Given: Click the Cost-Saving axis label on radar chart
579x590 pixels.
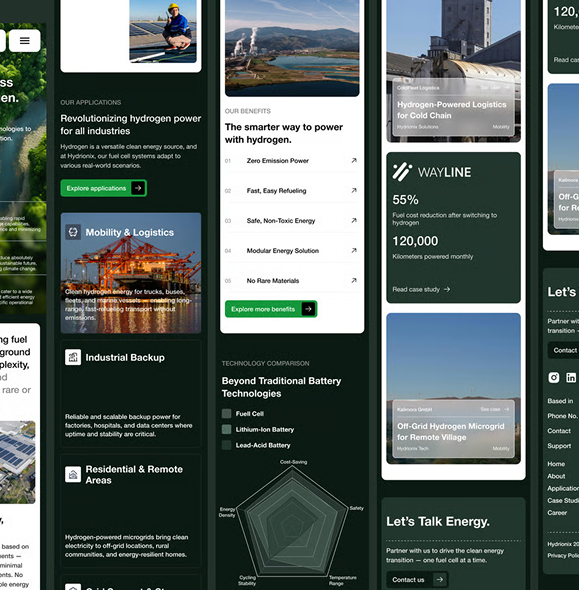Looking at the screenshot, I should (x=293, y=462).
